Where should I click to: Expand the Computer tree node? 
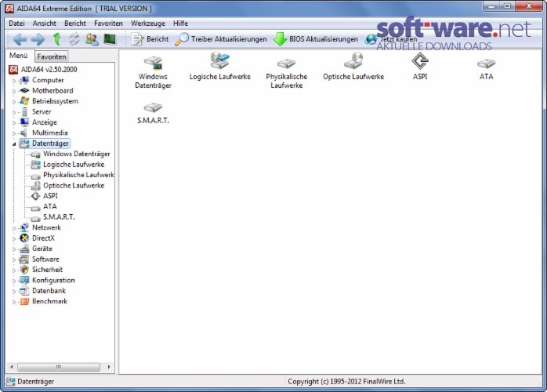pyautogui.click(x=14, y=81)
